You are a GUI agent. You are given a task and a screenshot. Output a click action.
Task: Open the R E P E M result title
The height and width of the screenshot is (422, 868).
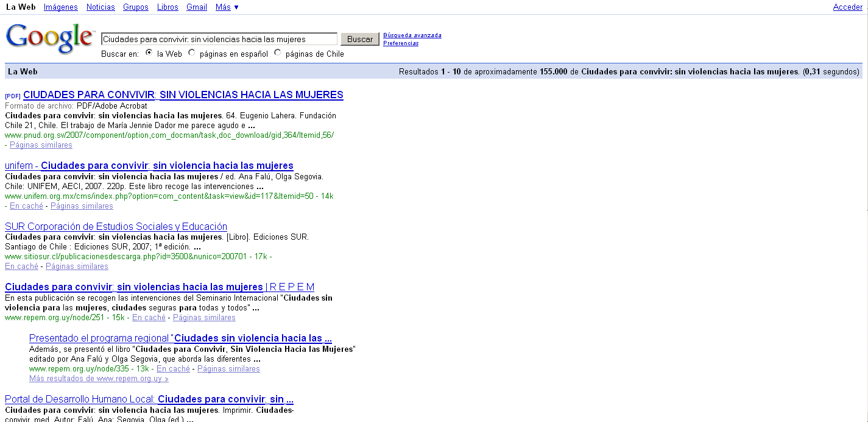coord(160,287)
